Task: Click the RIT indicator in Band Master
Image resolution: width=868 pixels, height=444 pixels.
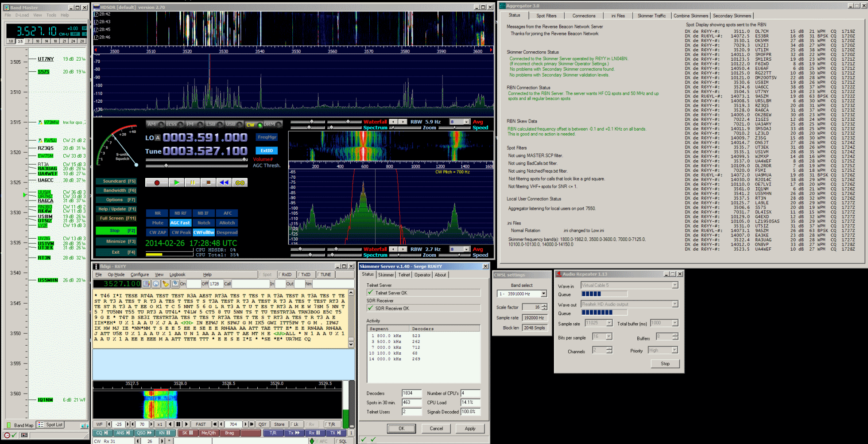Action: 75,34
